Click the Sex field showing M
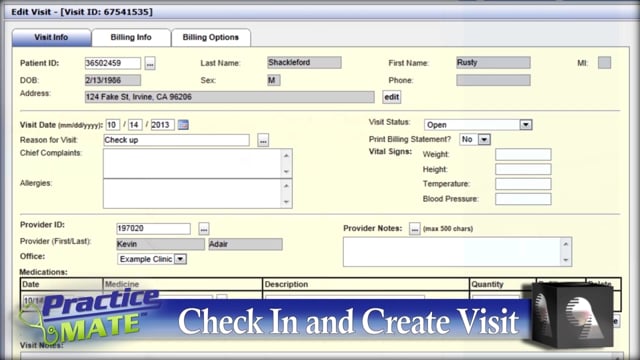The height and width of the screenshot is (360, 640). (274, 80)
